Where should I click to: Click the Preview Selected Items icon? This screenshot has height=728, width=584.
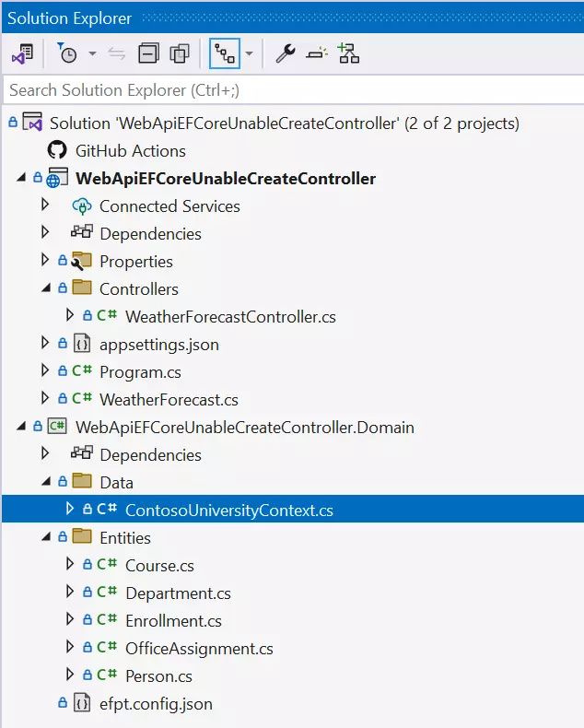(317, 53)
